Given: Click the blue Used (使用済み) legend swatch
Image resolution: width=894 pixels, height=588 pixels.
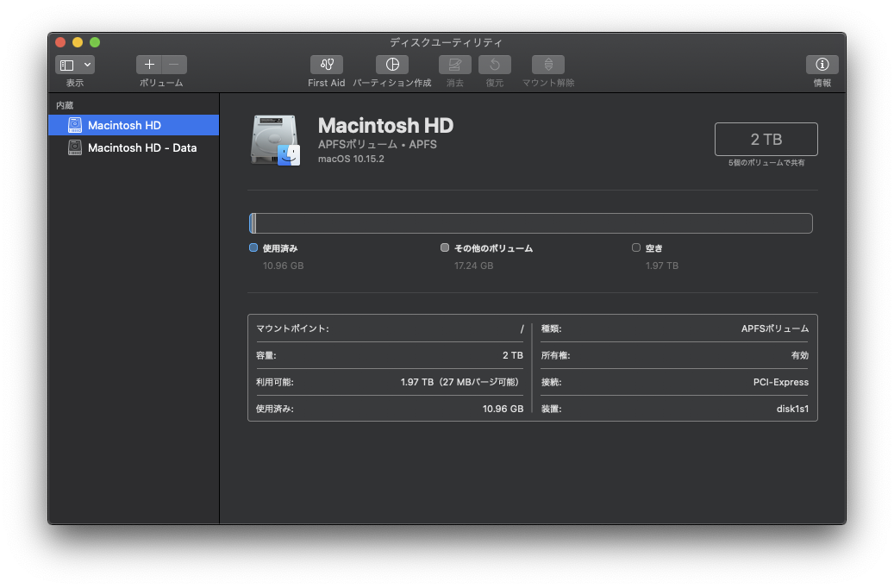Looking at the screenshot, I should point(253,247).
